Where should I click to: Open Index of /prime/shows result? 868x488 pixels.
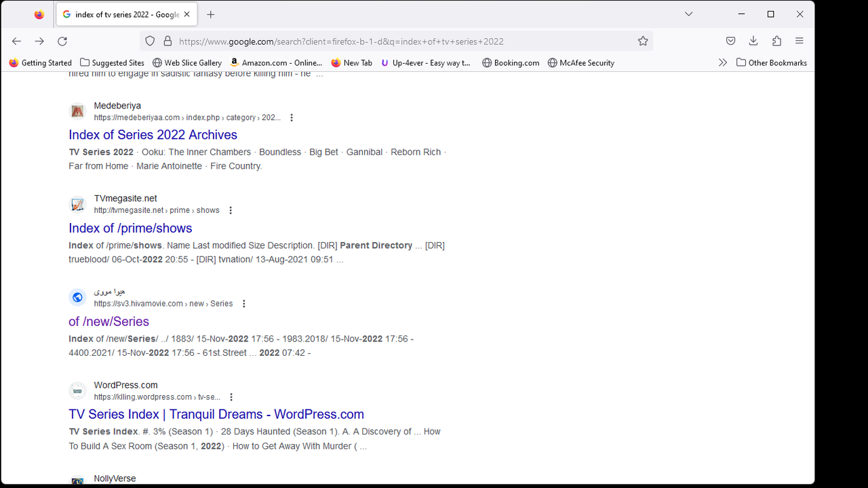(130, 228)
